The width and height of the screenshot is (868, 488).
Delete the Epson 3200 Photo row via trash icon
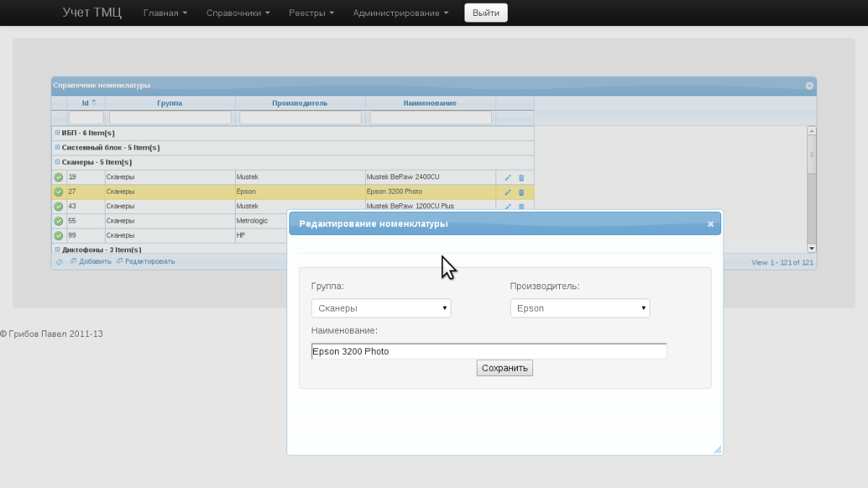pyautogui.click(x=522, y=192)
